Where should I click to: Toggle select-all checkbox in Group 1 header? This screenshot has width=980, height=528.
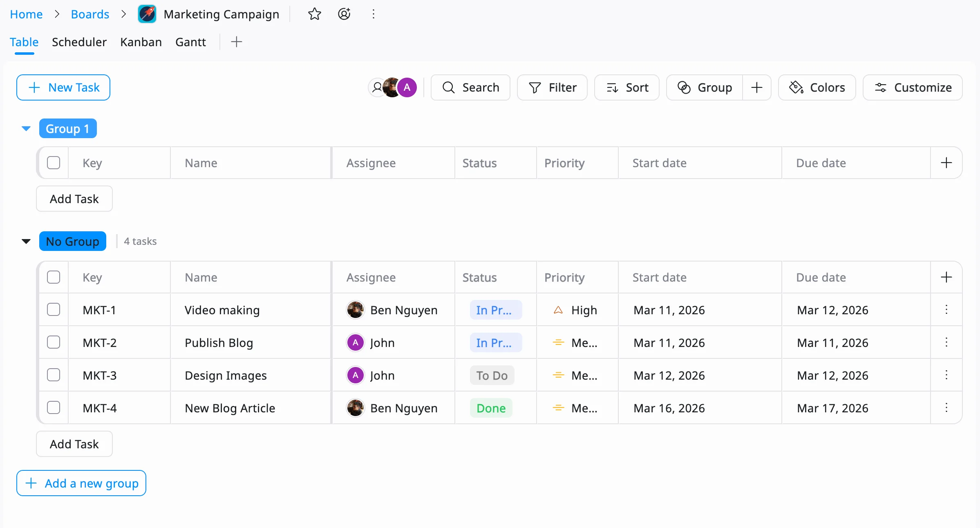tap(54, 163)
